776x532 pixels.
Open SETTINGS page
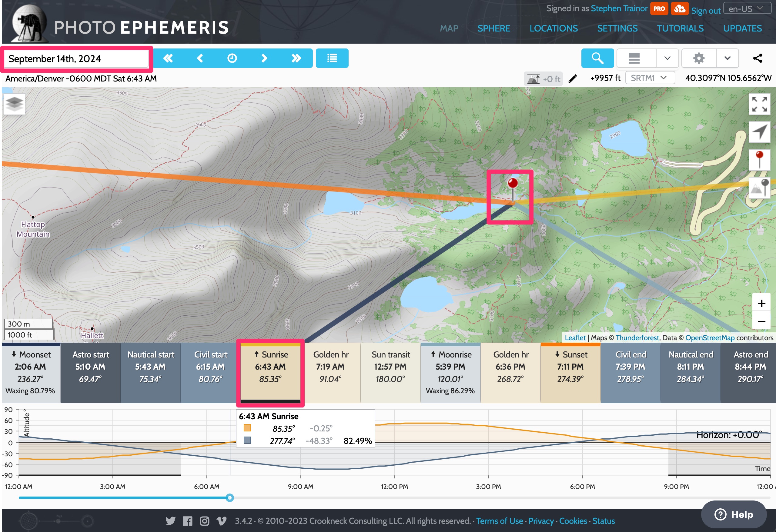click(x=617, y=28)
